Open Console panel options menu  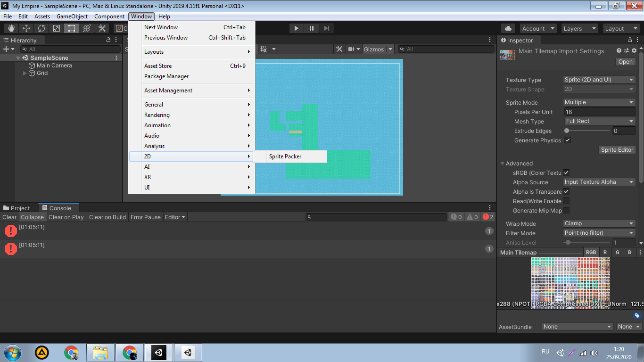coord(490,208)
